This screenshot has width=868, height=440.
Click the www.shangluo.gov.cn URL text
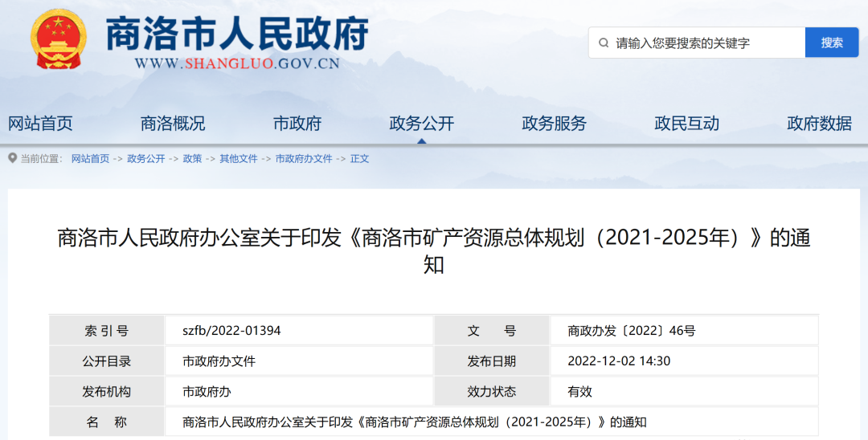click(237, 64)
